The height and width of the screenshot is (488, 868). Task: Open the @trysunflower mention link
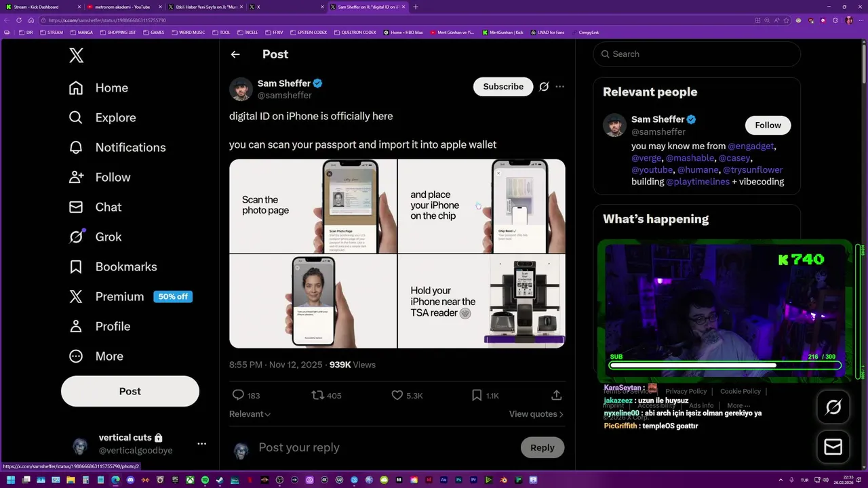[x=753, y=170]
